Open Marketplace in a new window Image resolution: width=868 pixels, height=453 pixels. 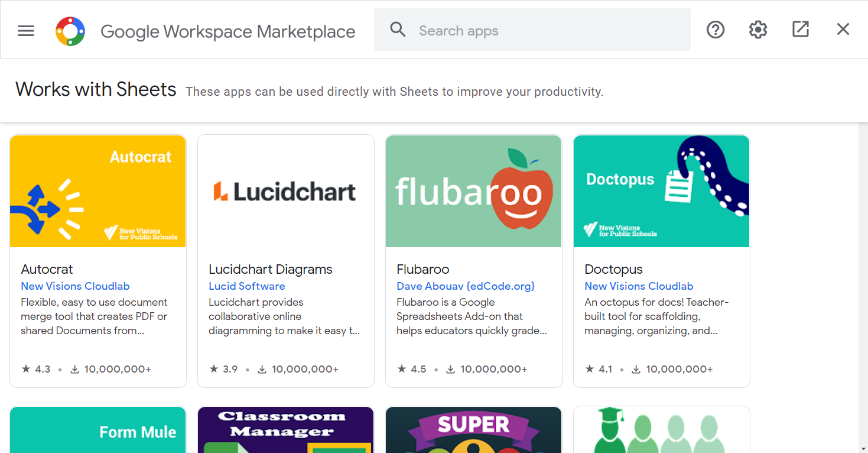[x=801, y=30]
